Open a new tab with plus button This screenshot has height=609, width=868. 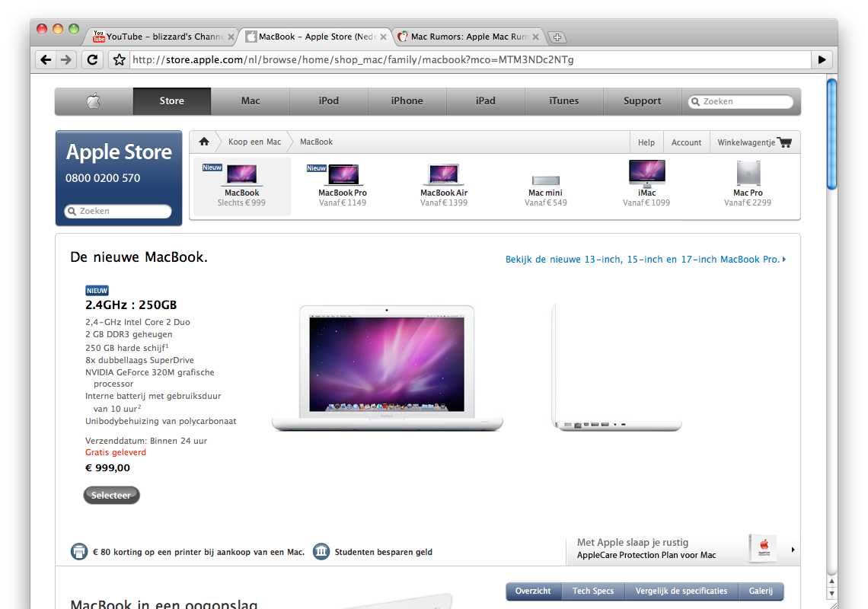[557, 37]
